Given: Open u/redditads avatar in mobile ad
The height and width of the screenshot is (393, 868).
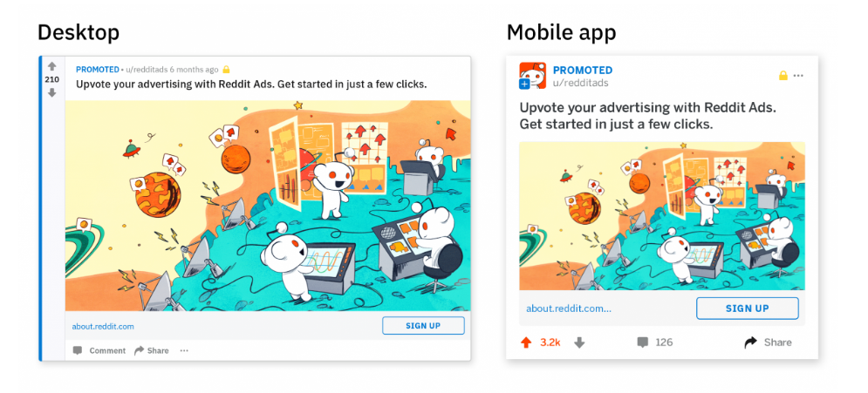Looking at the screenshot, I should [532, 76].
